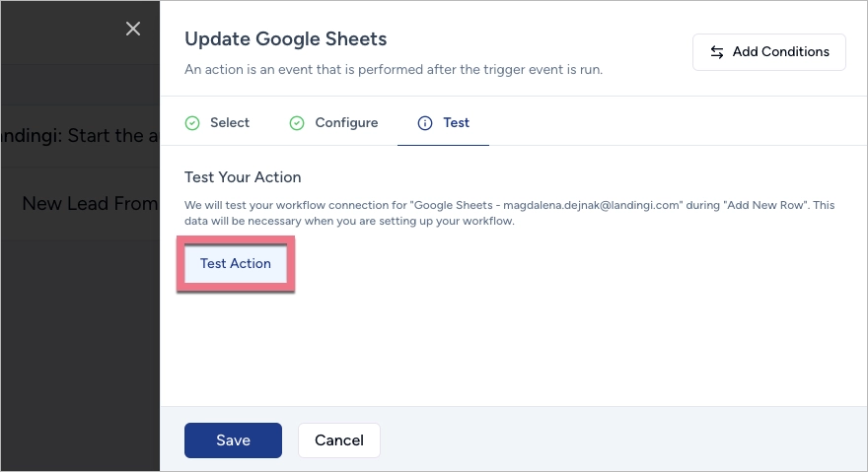Open the Configure tab

point(345,123)
